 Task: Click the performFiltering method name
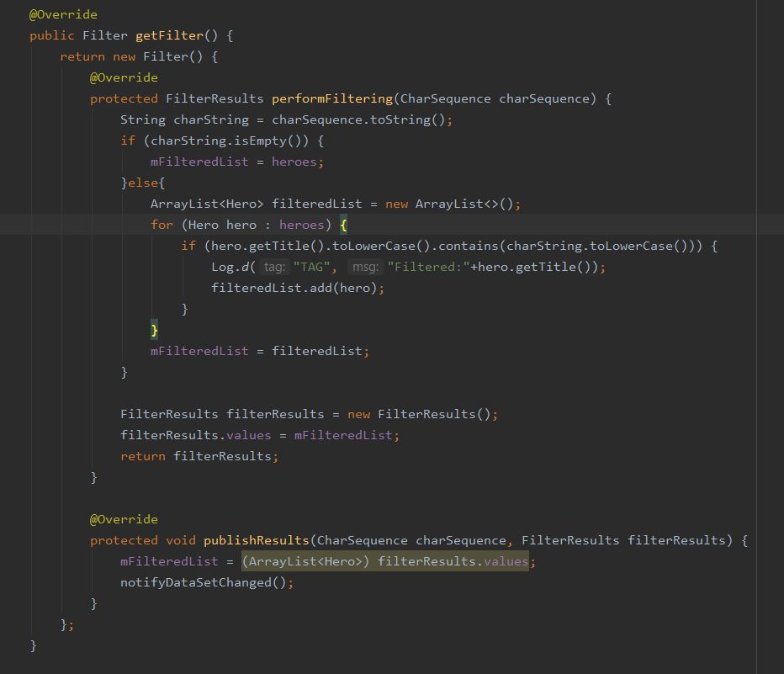click(332, 98)
